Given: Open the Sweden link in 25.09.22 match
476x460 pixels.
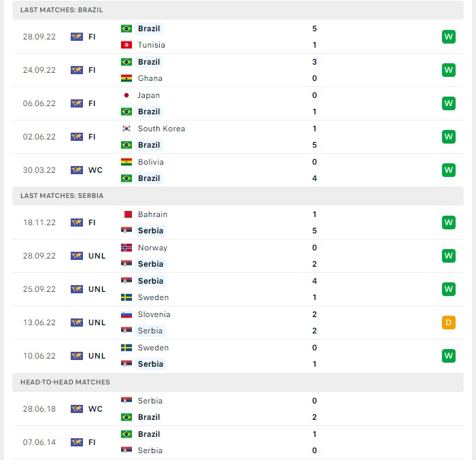Looking at the screenshot, I should coord(152,297).
